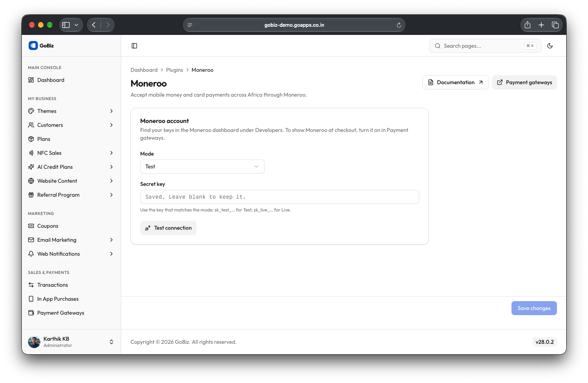The width and height of the screenshot is (588, 383).
Task: Click the Moneroo breadcrumb text
Action: pyautogui.click(x=202, y=70)
